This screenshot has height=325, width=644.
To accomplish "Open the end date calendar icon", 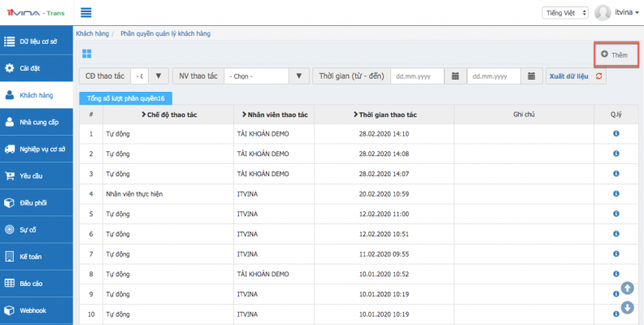I will (x=531, y=76).
